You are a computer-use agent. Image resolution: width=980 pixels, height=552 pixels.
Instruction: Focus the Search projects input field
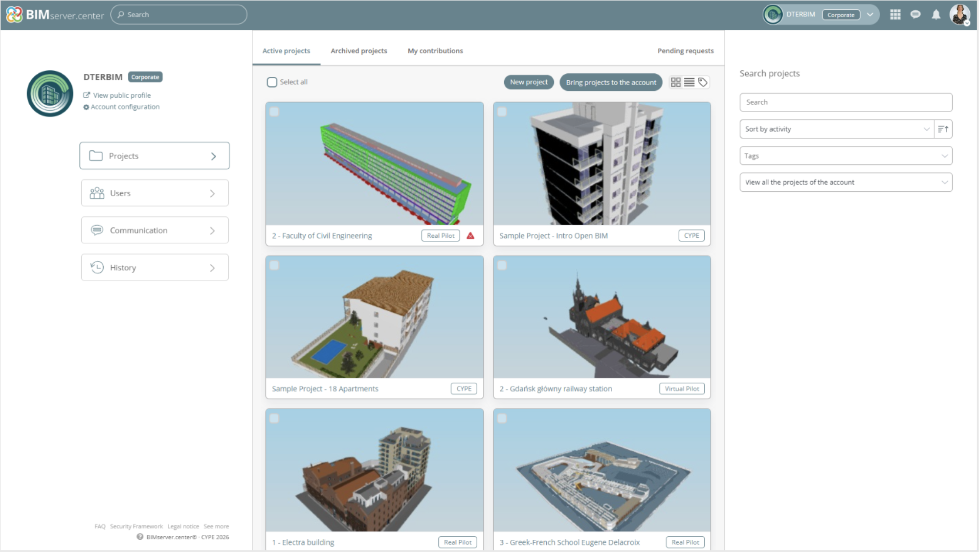pos(846,102)
